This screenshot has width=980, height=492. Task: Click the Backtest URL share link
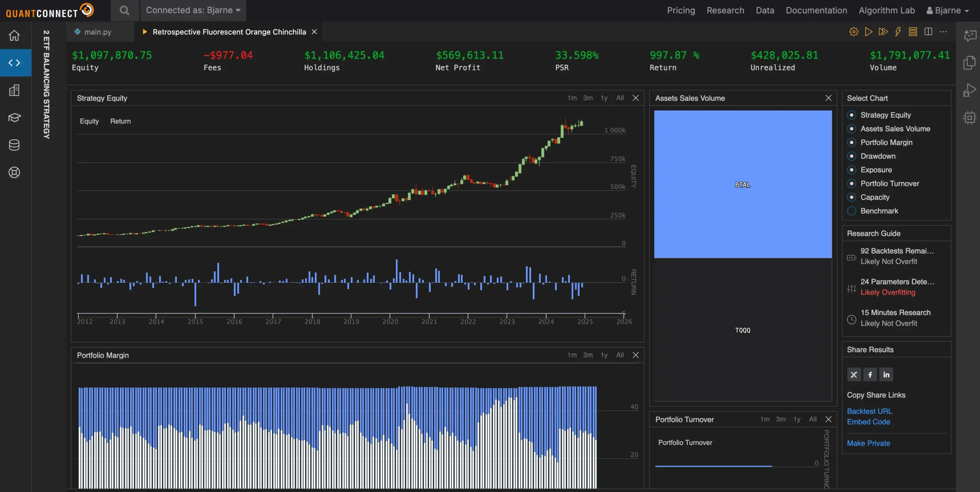[869, 411]
